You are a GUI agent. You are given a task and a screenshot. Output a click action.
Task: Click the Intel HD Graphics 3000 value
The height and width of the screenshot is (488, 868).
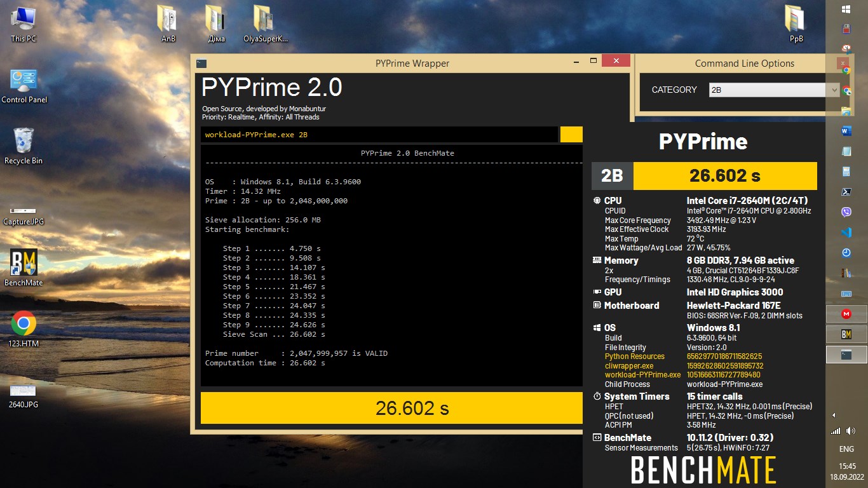tap(735, 292)
